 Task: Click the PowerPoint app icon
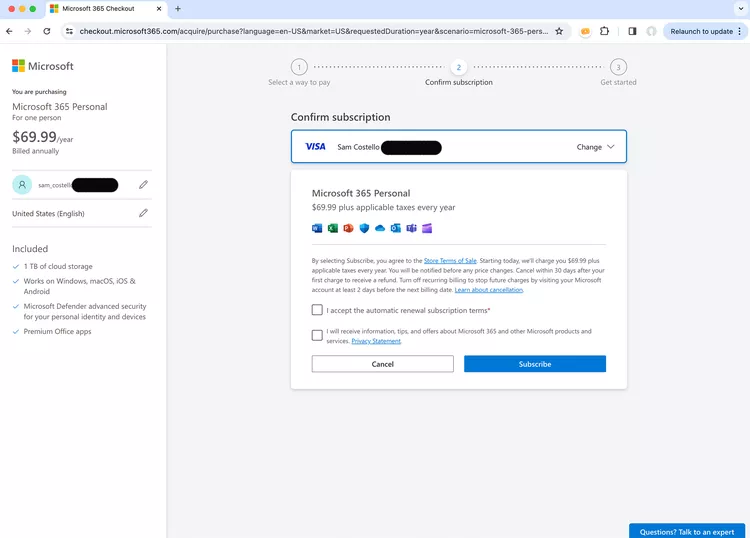click(x=348, y=228)
